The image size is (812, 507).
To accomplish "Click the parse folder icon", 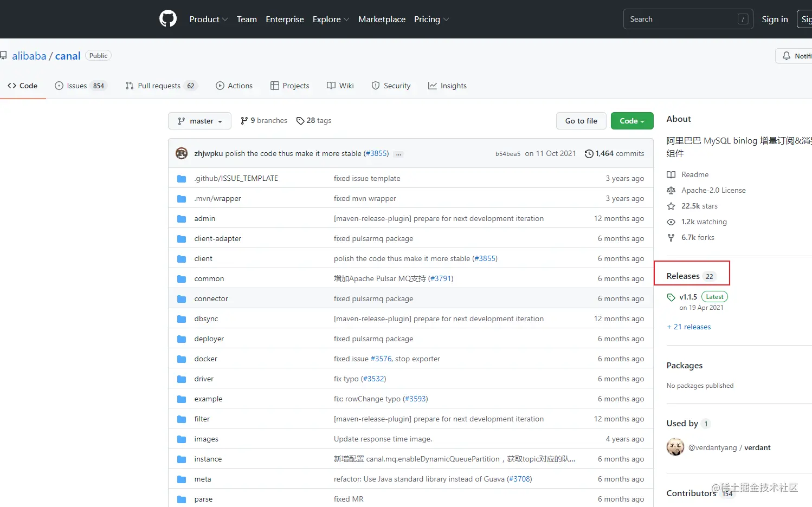I will (x=182, y=499).
